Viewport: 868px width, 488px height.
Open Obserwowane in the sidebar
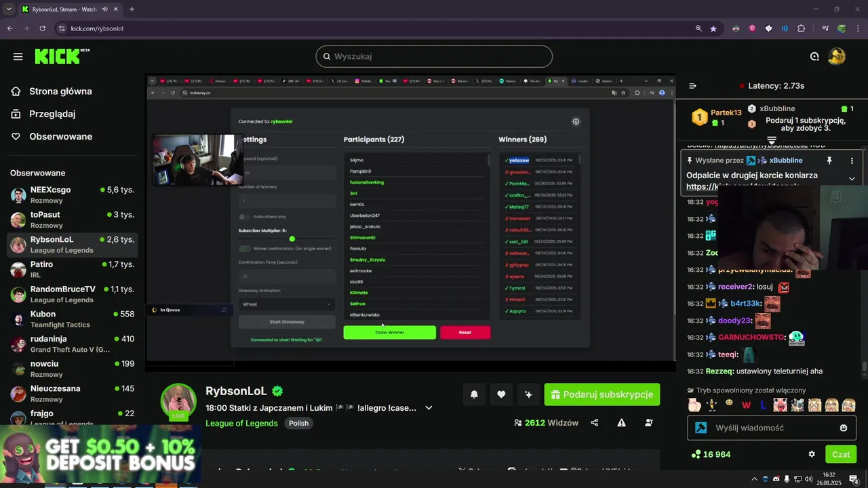[x=60, y=136]
